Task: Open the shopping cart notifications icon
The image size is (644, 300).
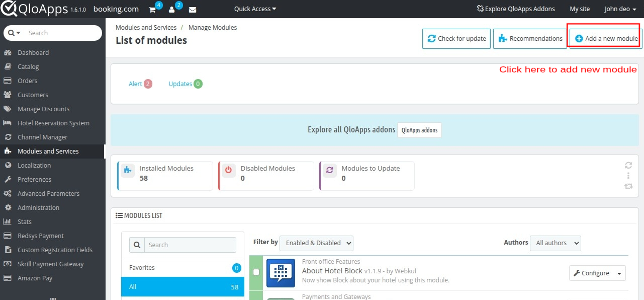Action: point(152,10)
